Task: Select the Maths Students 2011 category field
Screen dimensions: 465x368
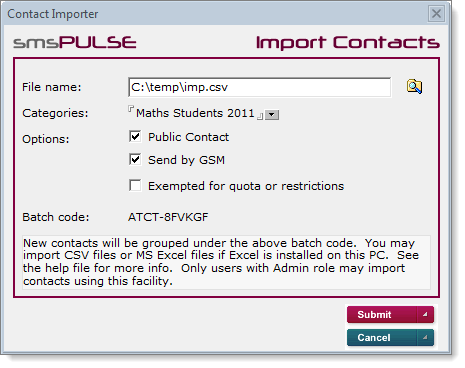Action: pyautogui.click(x=195, y=113)
